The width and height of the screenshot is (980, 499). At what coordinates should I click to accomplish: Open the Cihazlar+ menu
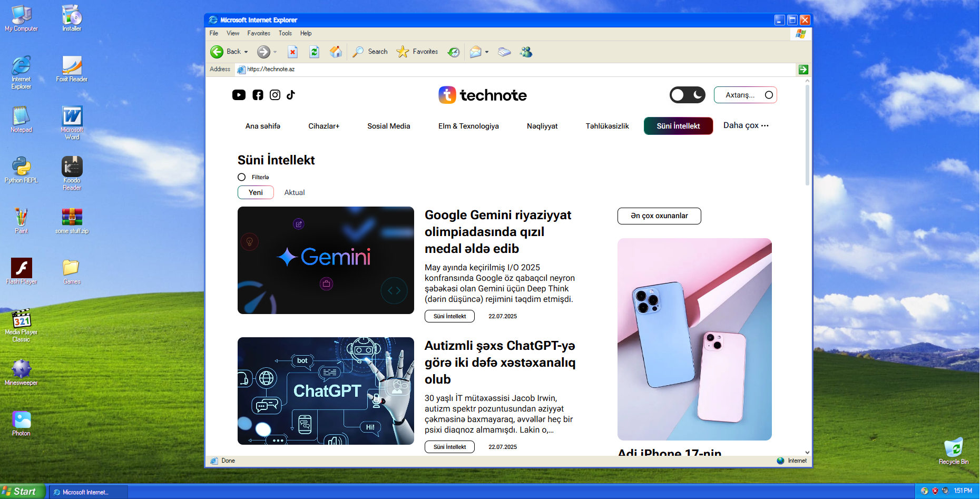click(x=324, y=126)
